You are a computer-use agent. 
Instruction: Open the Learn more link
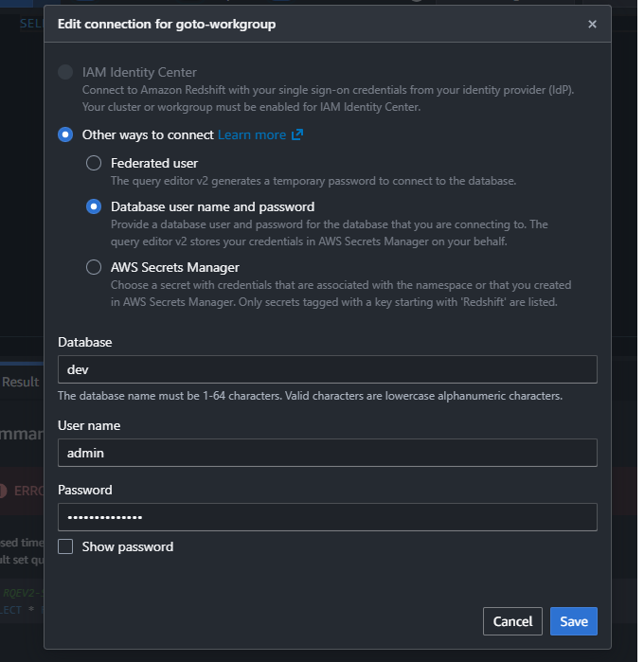coord(252,135)
